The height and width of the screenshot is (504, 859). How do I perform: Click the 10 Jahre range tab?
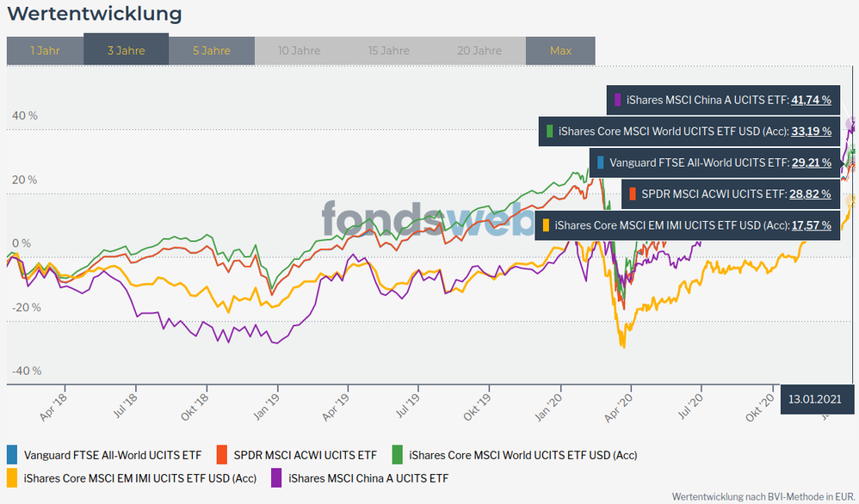point(299,51)
